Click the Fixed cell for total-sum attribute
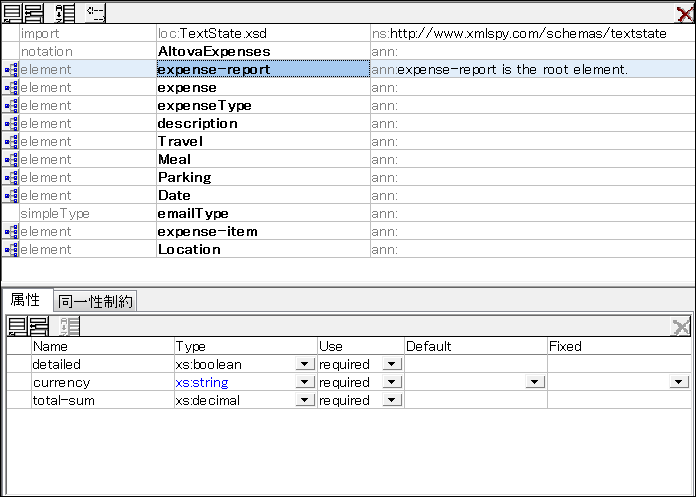The image size is (696, 497). (x=619, y=400)
